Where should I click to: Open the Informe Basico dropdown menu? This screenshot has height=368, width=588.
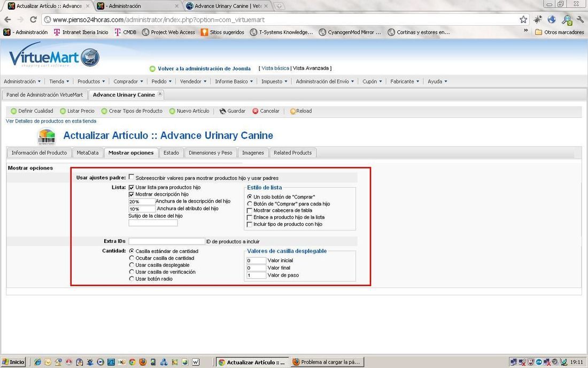(234, 81)
